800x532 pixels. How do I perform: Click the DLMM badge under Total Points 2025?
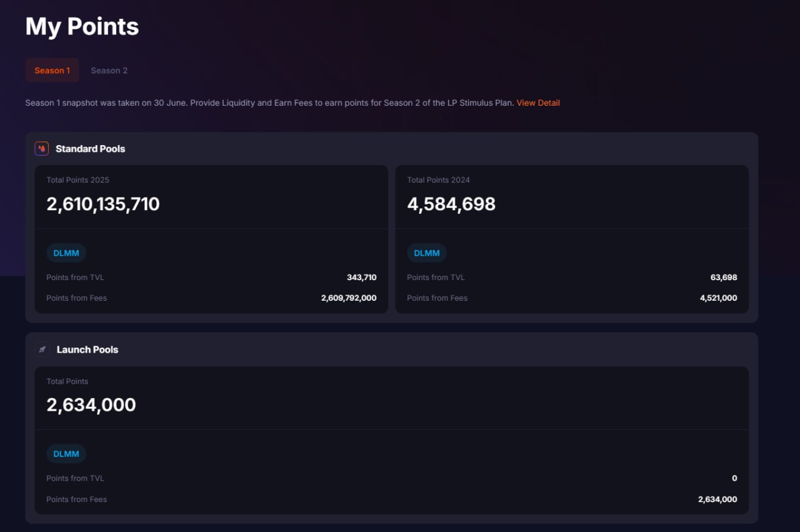coord(66,253)
